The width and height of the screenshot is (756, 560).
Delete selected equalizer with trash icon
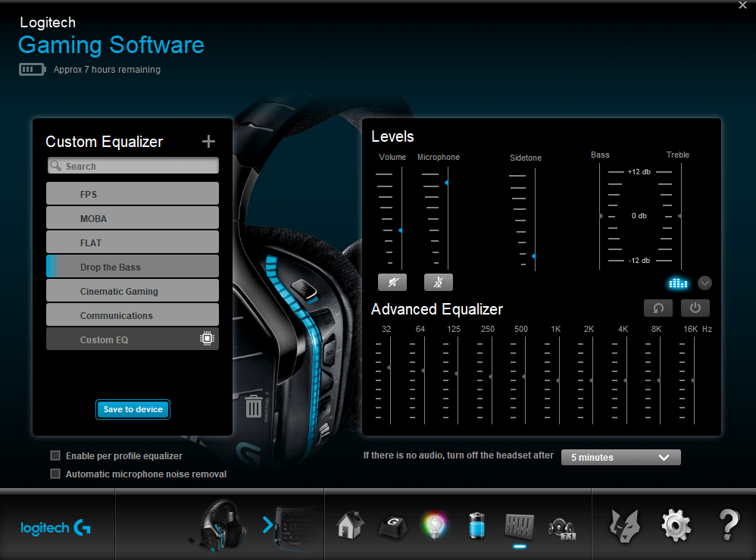[x=253, y=405]
